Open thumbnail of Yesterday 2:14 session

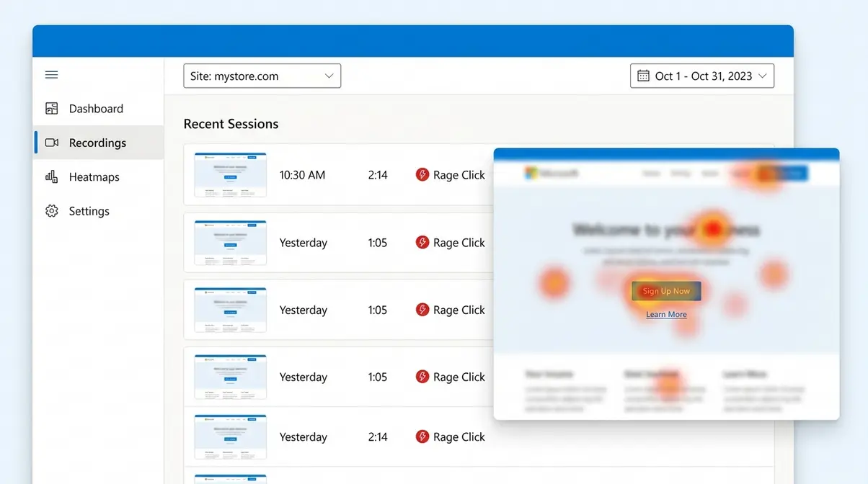coord(230,436)
